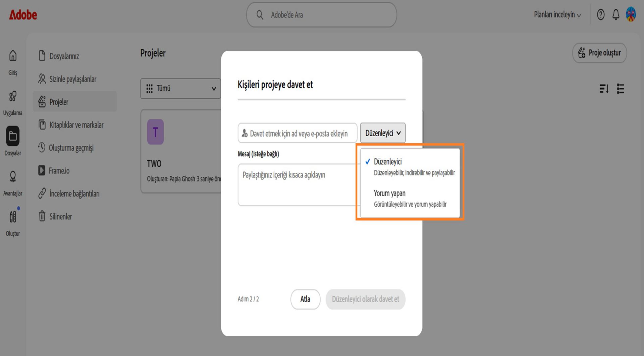Expand the Tümü filter dropdown
The image size is (644, 356).
[x=180, y=89]
